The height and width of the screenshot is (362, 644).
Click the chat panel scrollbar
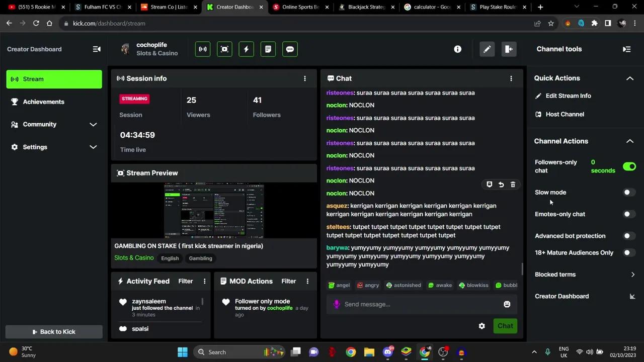pyautogui.click(x=522, y=268)
